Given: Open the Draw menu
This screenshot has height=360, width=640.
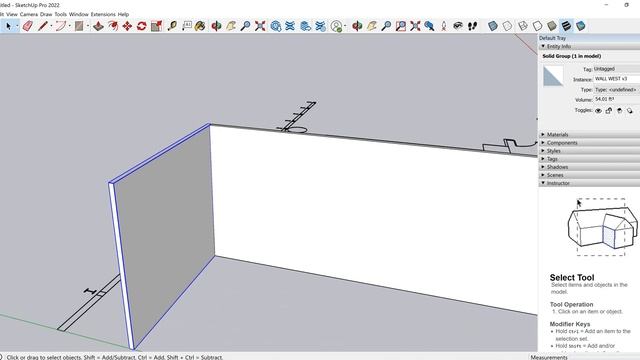Looking at the screenshot, I should [46, 14].
